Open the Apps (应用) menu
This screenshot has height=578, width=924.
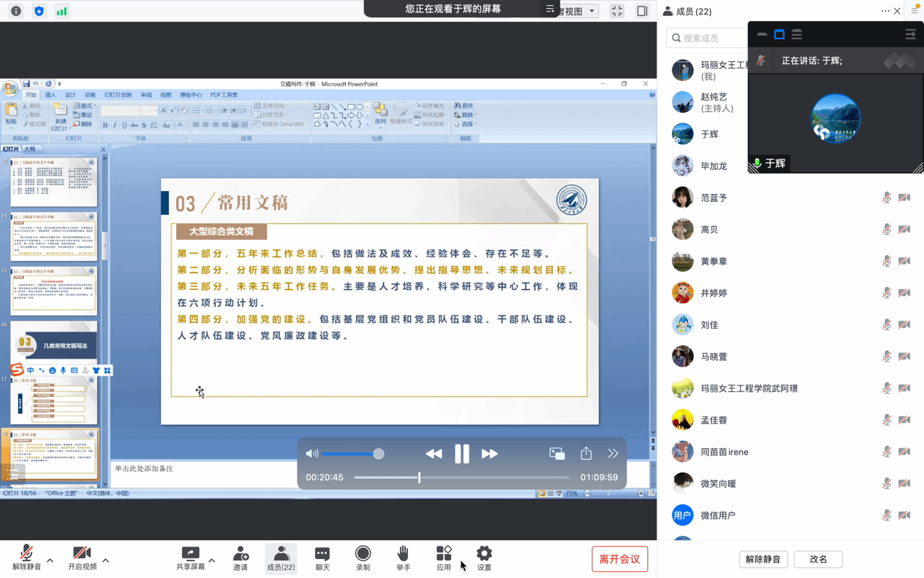point(444,558)
